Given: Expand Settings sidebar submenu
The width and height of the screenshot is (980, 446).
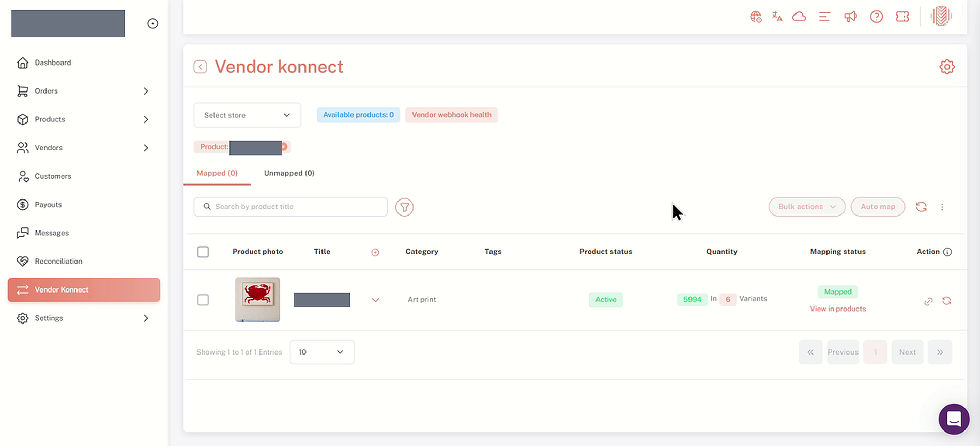Looking at the screenshot, I should coord(146,318).
